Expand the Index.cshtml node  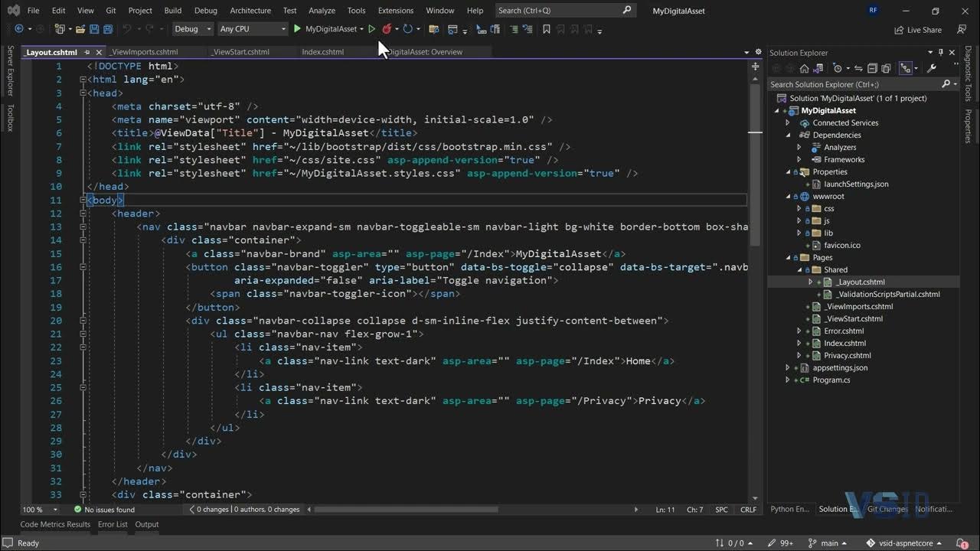tap(799, 343)
